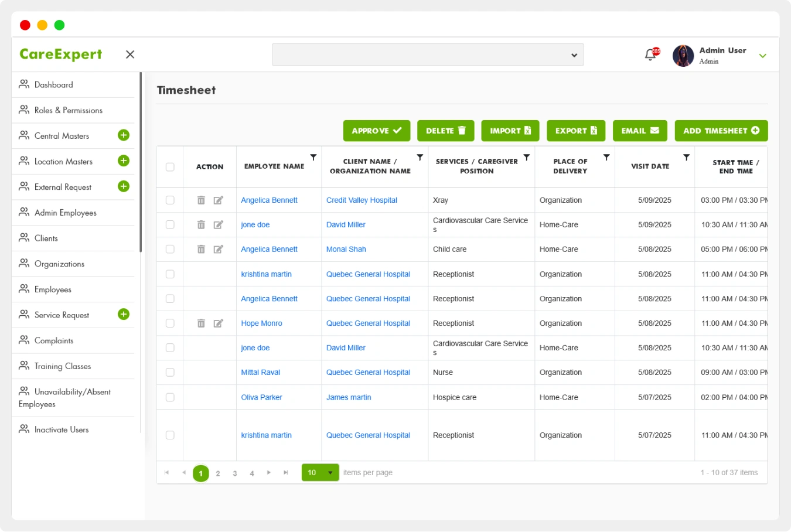This screenshot has height=532, width=791.
Task: Open the top search combo box
Action: tap(427, 54)
